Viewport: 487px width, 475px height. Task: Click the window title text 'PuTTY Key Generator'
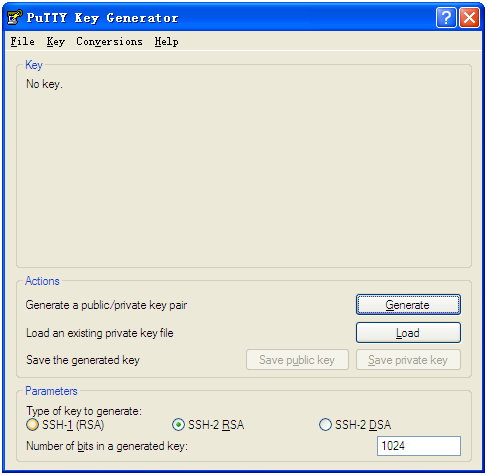[x=102, y=18]
